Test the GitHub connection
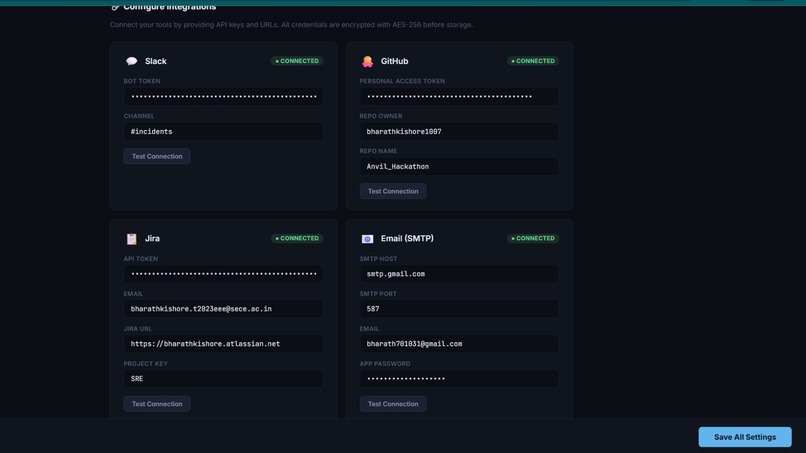The image size is (806, 453). coord(393,191)
